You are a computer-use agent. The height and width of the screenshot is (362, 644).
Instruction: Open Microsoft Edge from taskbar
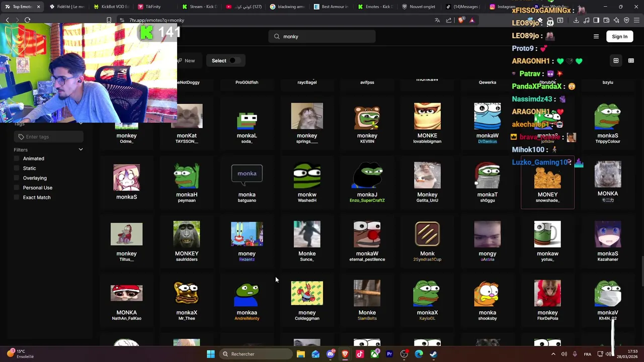click(419, 354)
